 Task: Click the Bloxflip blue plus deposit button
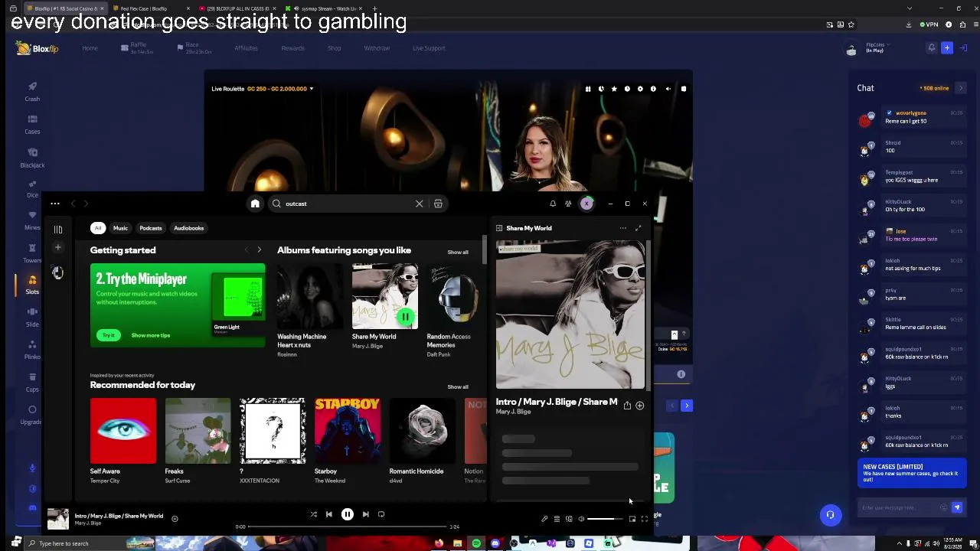point(947,48)
